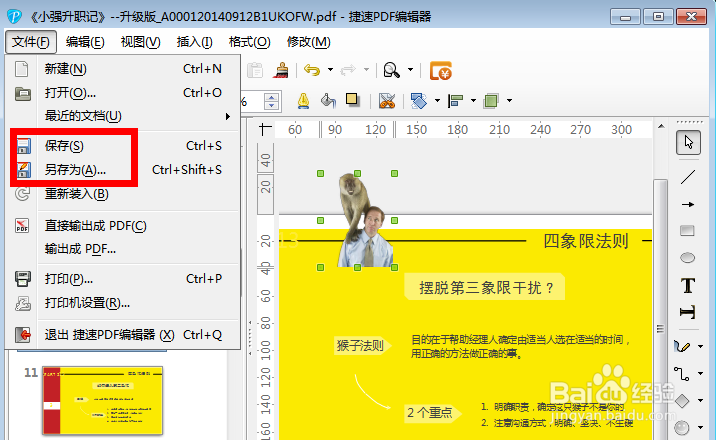
Task: Choose 新建(N) from File menu
Action: 123,69
